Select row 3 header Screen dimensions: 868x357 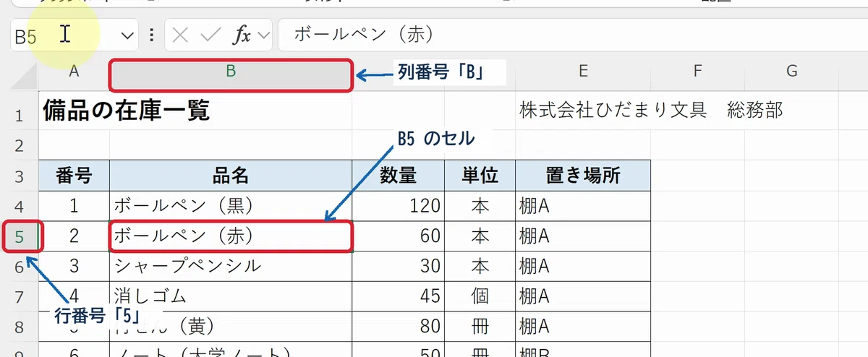pyautogui.click(x=20, y=176)
